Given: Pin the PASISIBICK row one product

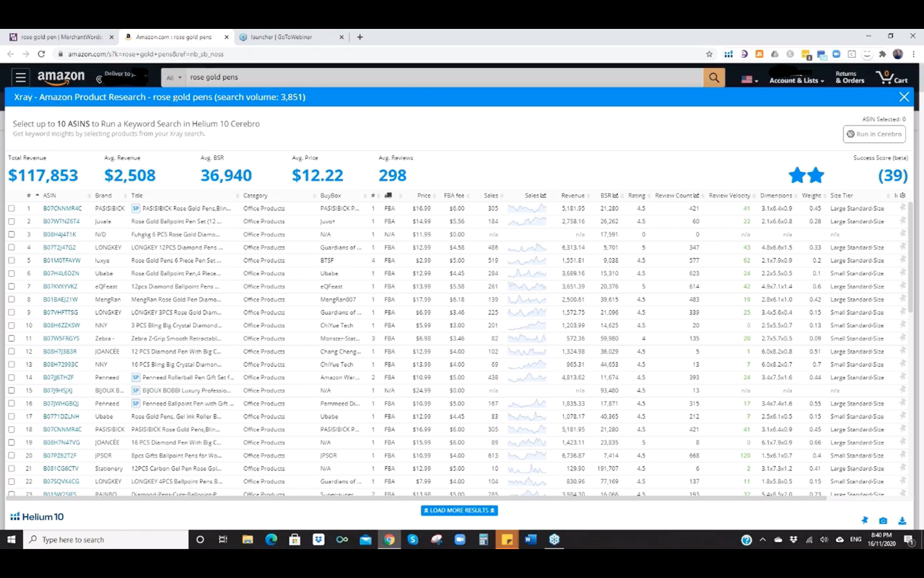Looking at the screenshot, I should tap(902, 208).
